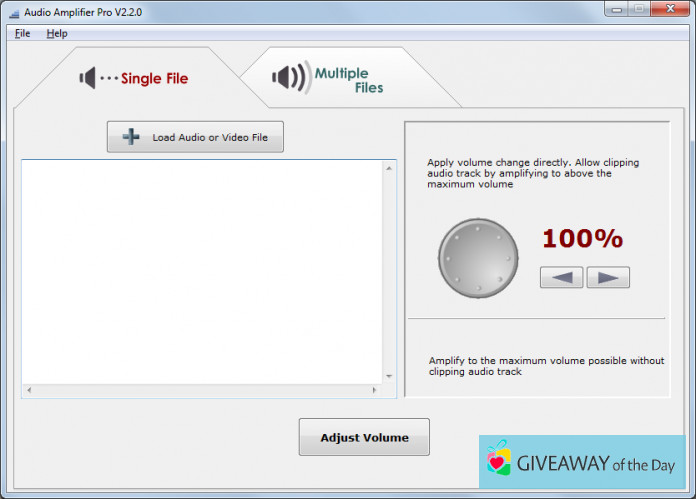Switch to the Multiple Files tab
696x499 pixels.
(x=342, y=79)
